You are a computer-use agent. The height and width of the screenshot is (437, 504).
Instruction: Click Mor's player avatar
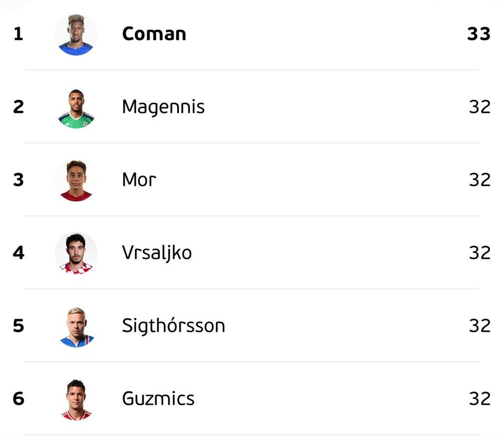point(76,180)
